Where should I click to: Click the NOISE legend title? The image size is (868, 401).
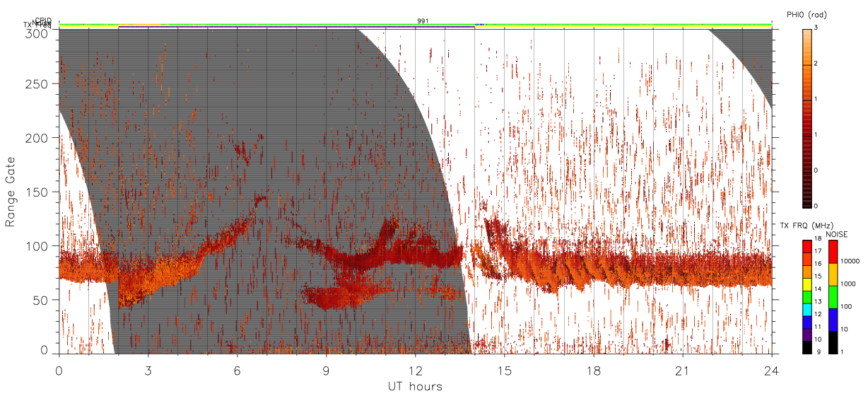pyautogui.click(x=836, y=233)
